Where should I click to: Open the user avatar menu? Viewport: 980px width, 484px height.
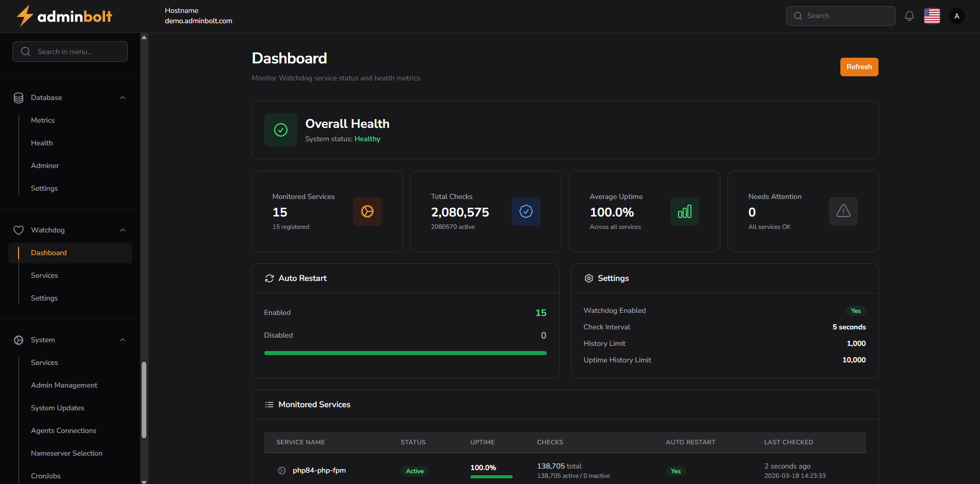coord(956,16)
